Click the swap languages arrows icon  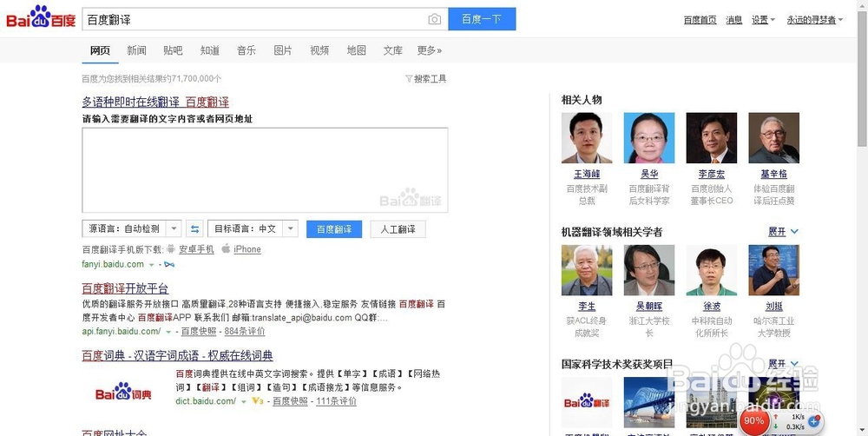[194, 228]
